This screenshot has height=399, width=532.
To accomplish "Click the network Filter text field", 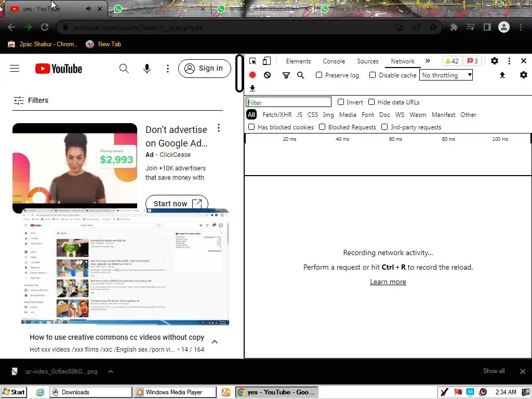I will click(288, 102).
